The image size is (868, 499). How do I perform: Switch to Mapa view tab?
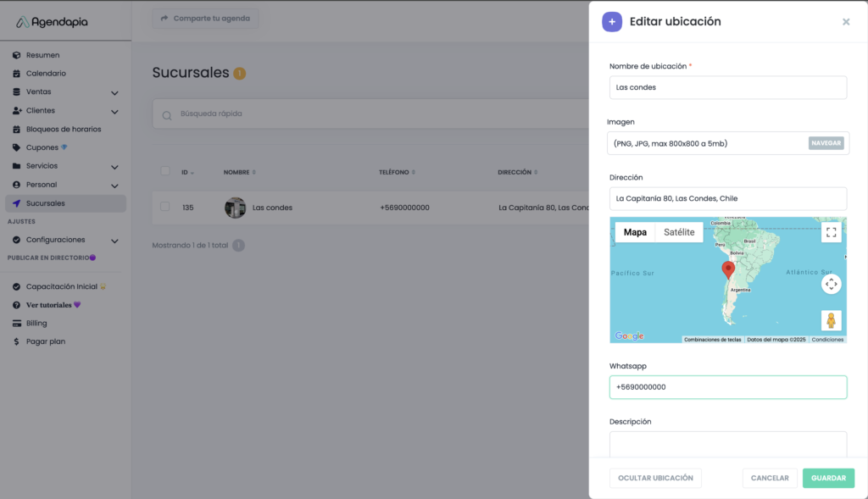(635, 232)
